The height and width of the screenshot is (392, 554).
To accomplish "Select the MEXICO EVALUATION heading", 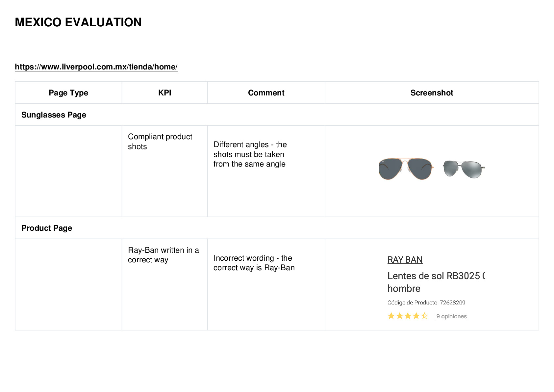I will coord(78,22).
